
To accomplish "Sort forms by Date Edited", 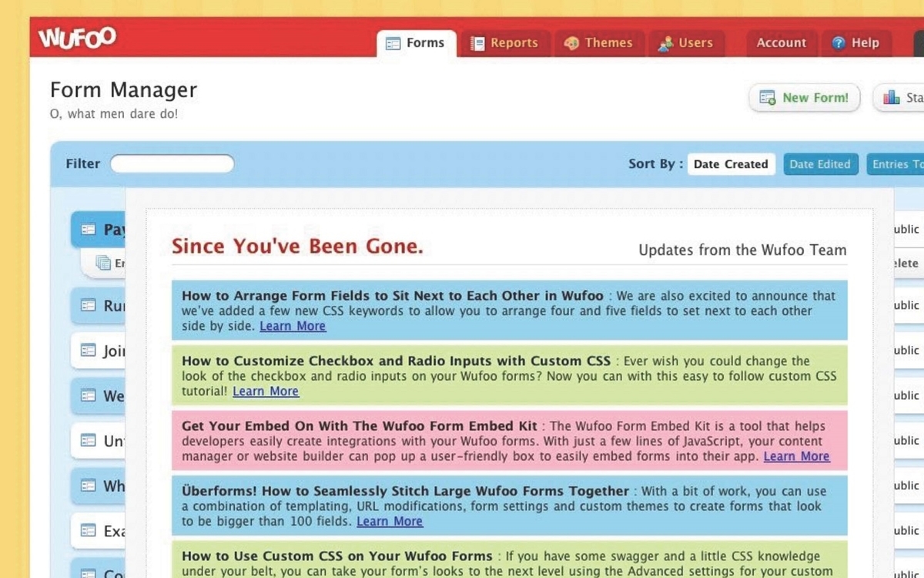I will pyautogui.click(x=820, y=164).
